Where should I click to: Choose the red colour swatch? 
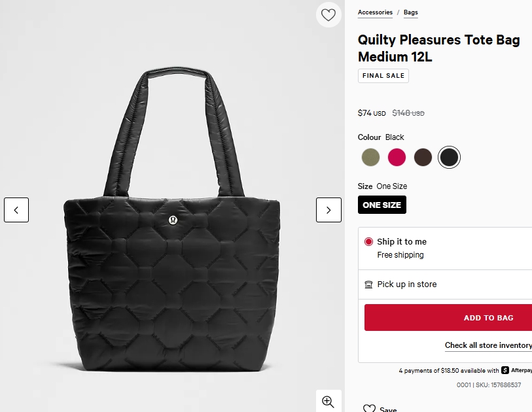[397, 157]
